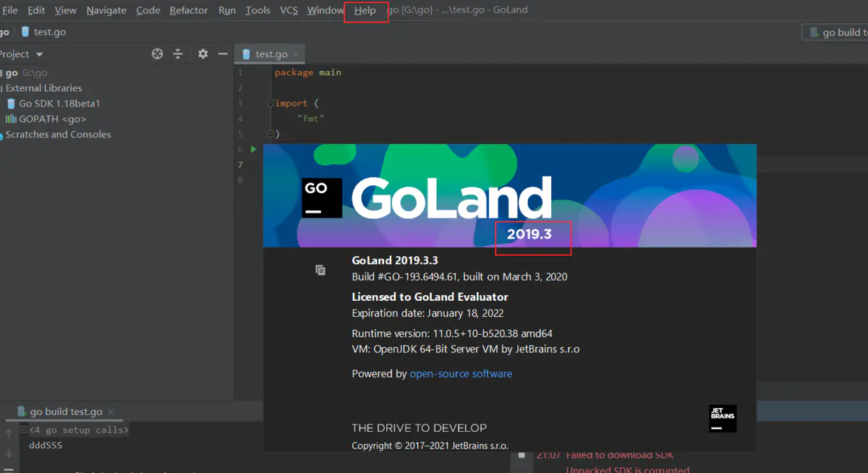Click 'Licensed to GoLand Evaluator' text
This screenshot has height=473, width=868.
coord(430,297)
